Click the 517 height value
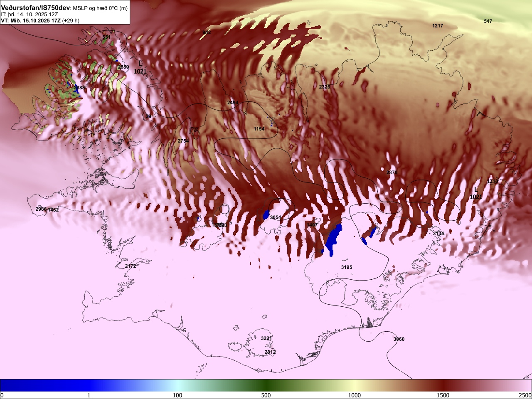The width and height of the screenshot is (532, 399). click(488, 21)
